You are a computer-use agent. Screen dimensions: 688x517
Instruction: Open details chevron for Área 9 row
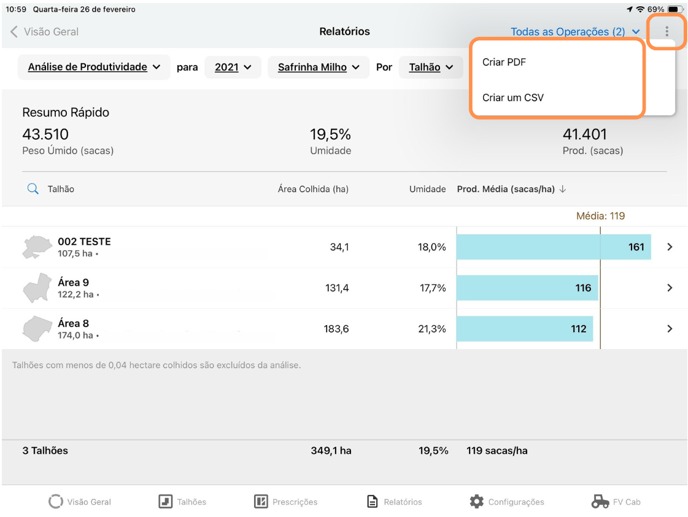tap(669, 288)
